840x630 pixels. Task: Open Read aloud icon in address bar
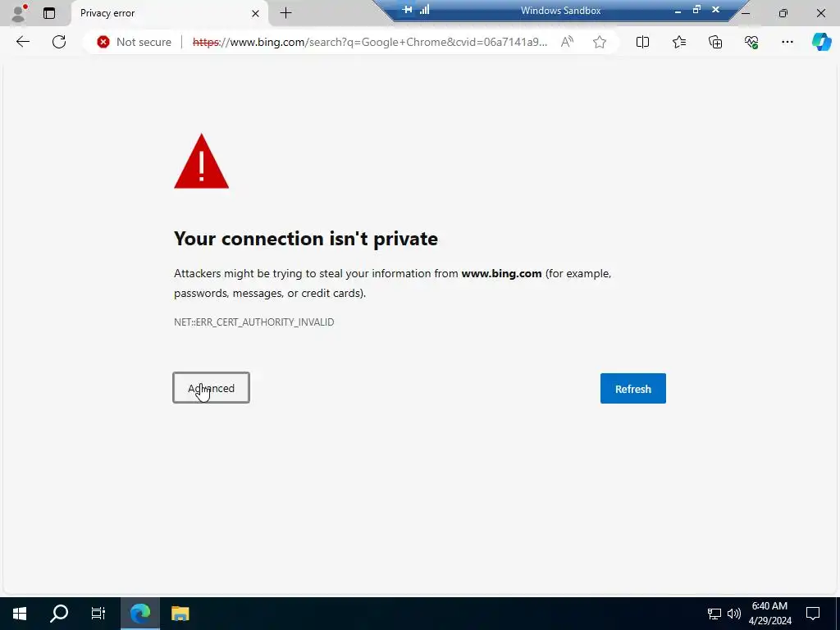point(567,42)
